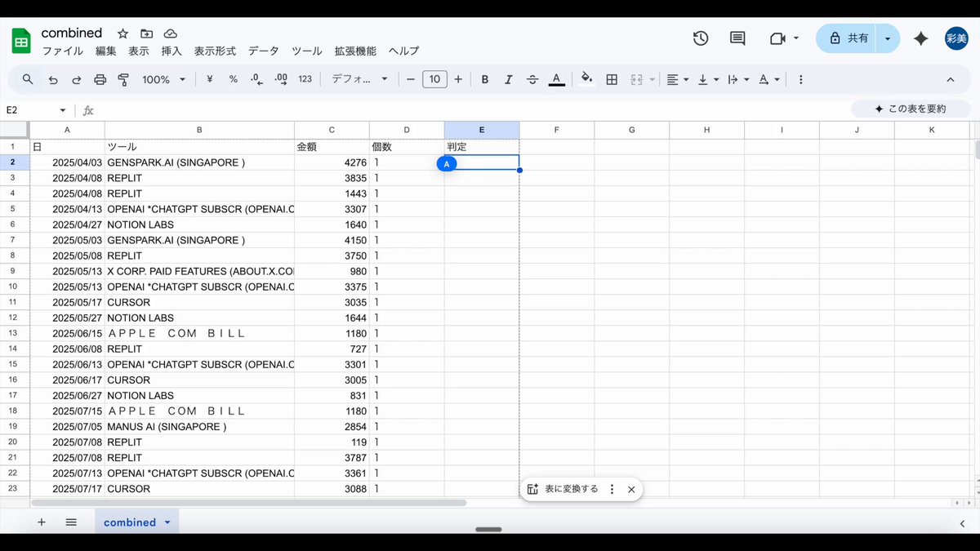The width and height of the screenshot is (980, 551).
Task: Open the convert-to-table chip options menu
Action: (612, 489)
